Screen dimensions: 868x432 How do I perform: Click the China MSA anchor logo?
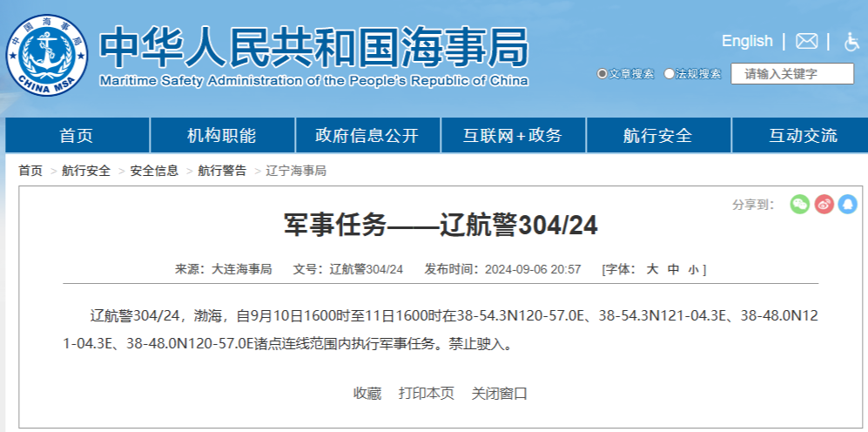coord(47,55)
